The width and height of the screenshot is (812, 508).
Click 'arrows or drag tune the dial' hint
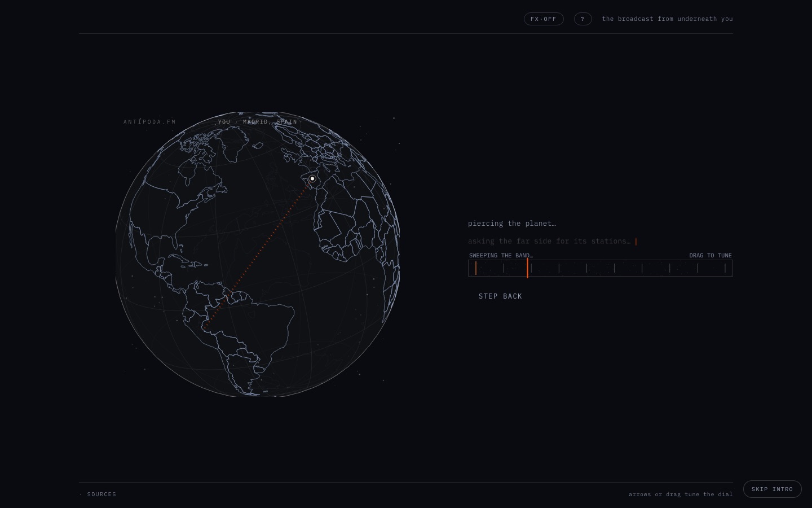coord(681,494)
